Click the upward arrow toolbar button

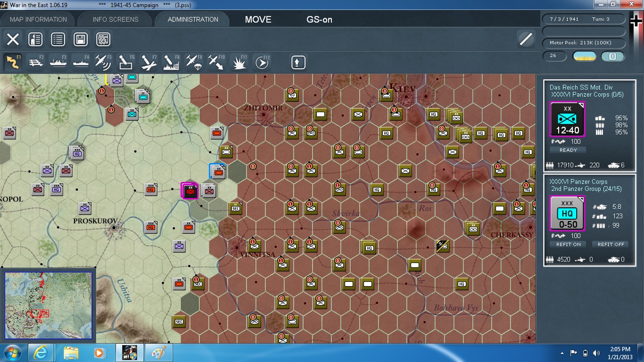298,62
